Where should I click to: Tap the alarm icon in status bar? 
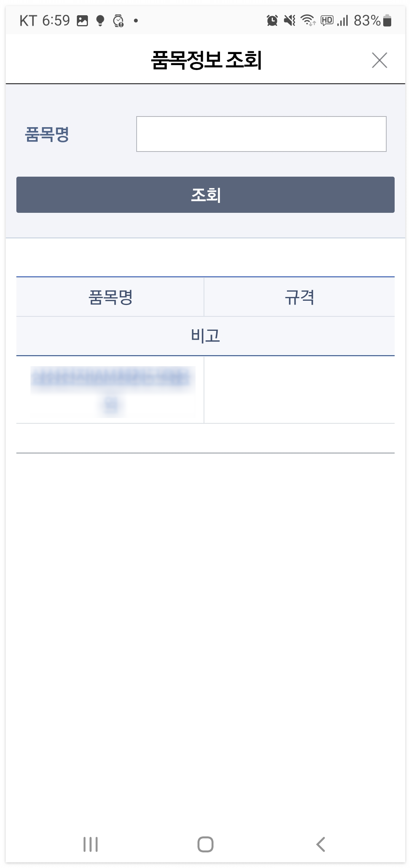coord(272,21)
